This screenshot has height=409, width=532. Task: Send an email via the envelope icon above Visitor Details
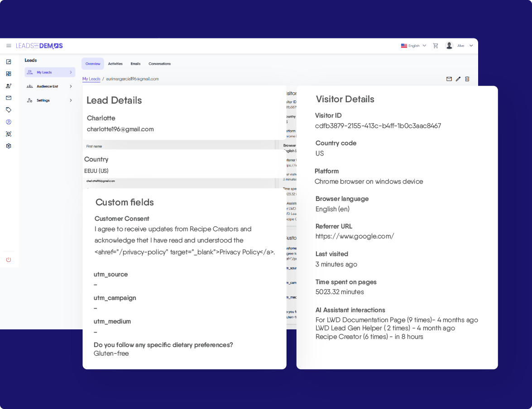(x=449, y=79)
